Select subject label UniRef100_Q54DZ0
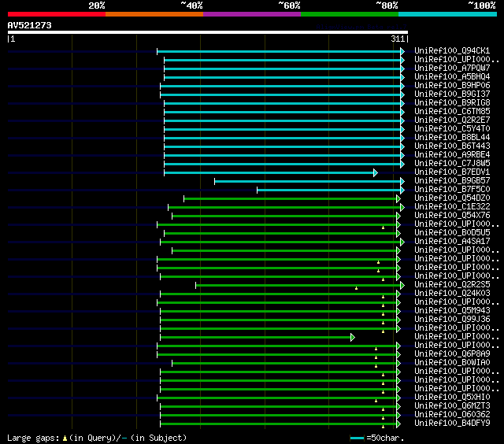 coord(452,198)
